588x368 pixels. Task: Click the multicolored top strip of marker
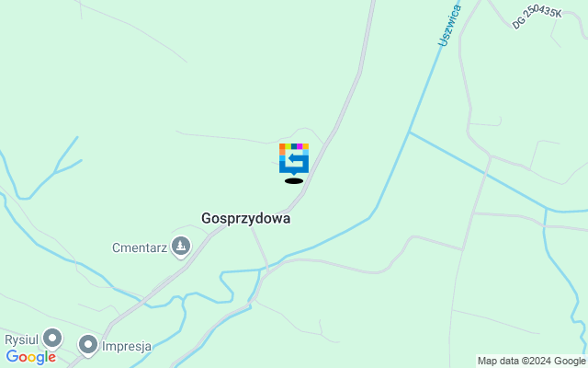pos(294,146)
